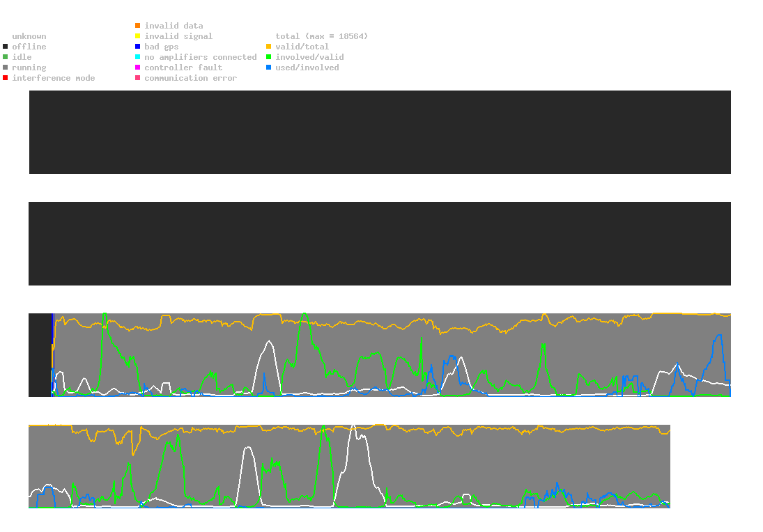The width and height of the screenshot is (763, 532).
Task: Click the amber valid/total legend swatch
Action: pos(268,47)
